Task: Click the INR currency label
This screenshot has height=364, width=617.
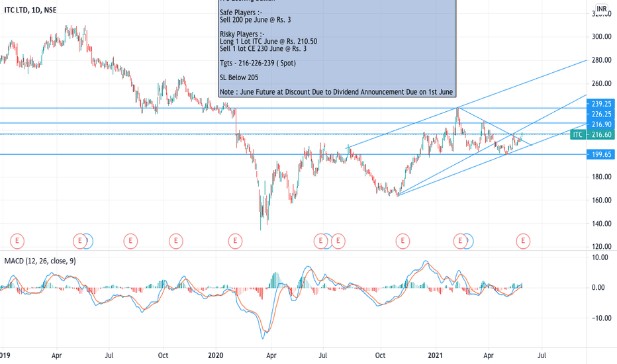Action: (x=602, y=9)
